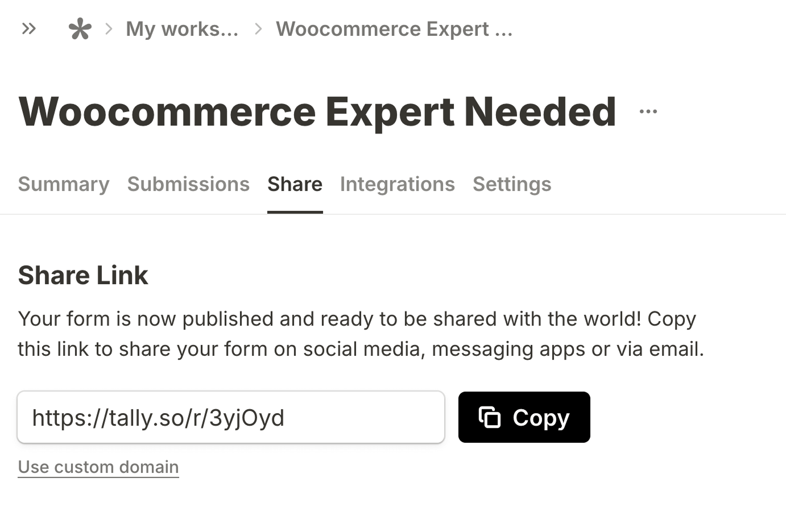Switch to the Summary tab
This screenshot has height=532, width=786.
(64, 184)
